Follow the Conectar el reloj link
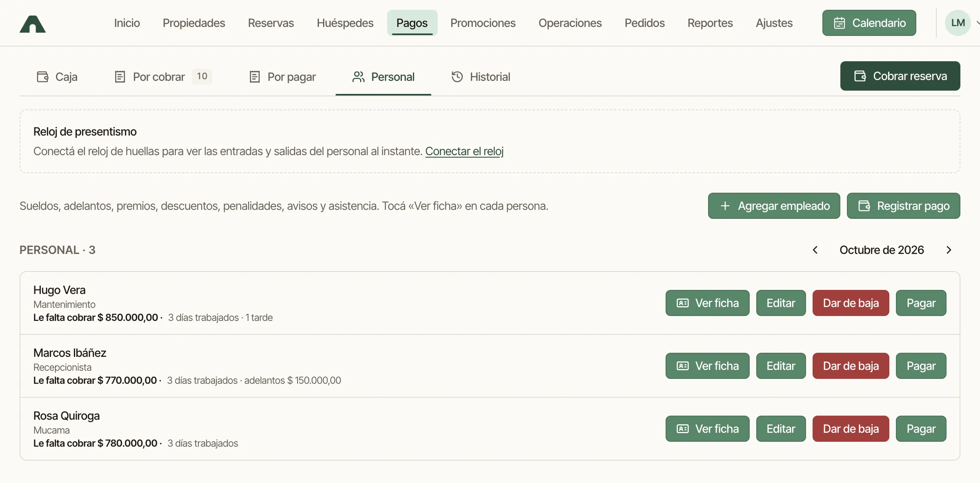Screen dimensions: 980x483 click(x=464, y=151)
